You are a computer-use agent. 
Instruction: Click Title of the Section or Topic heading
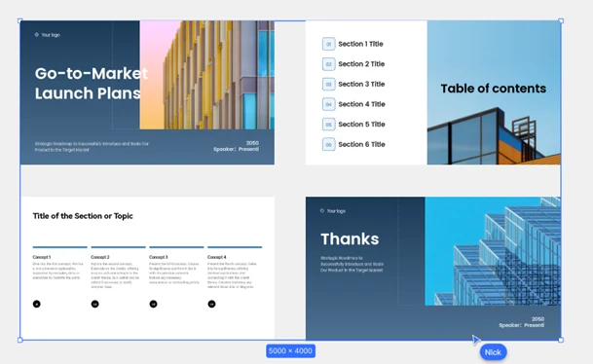click(x=83, y=216)
